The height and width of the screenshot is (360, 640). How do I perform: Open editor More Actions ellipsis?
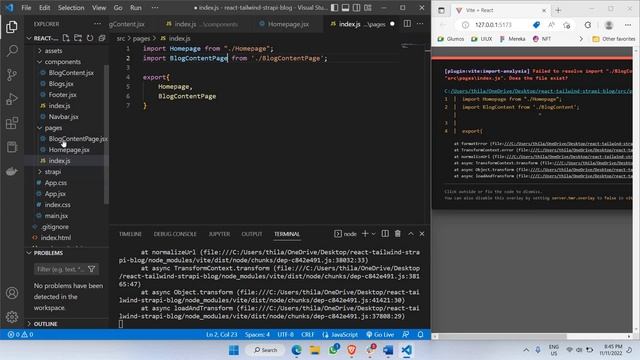pyautogui.click(x=420, y=24)
